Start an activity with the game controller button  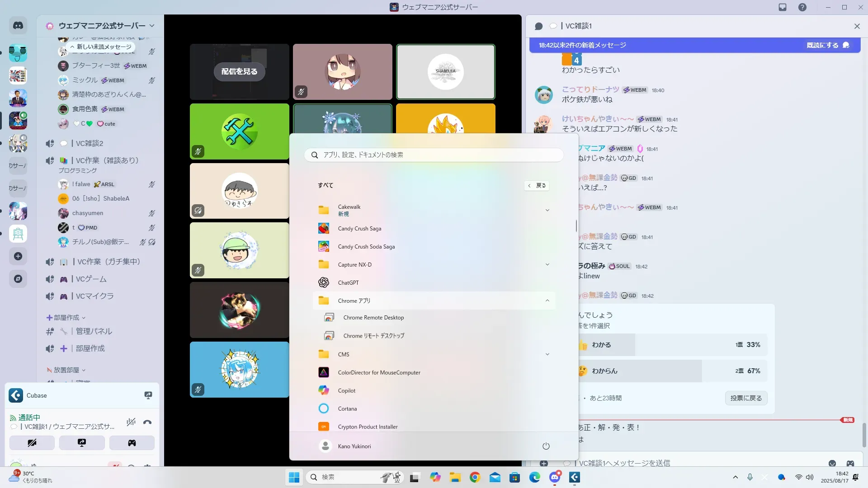point(132,443)
